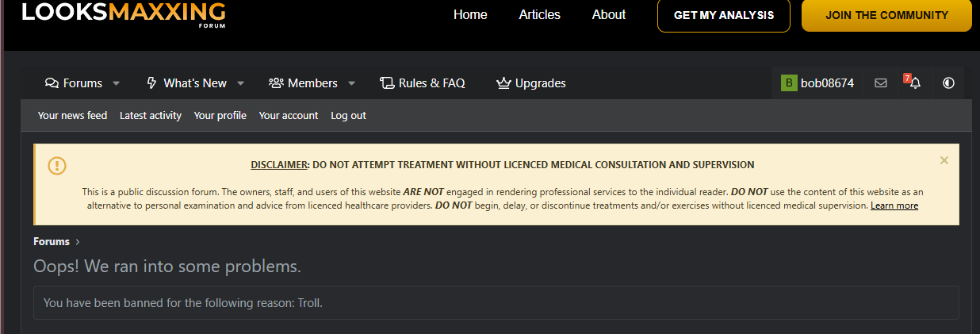Expand the Forums dropdown arrow
Image resolution: width=980 pixels, height=334 pixels.
point(116,83)
